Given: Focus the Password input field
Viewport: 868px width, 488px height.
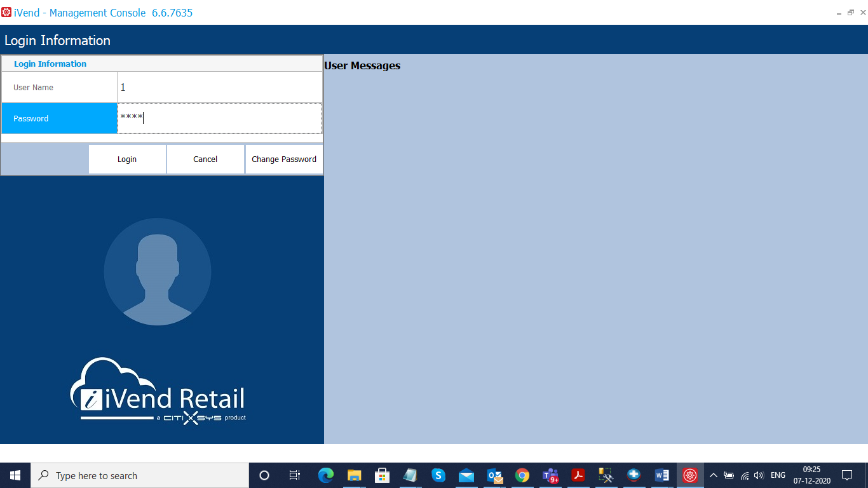Looking at the screenshot, I should point(220,118).
